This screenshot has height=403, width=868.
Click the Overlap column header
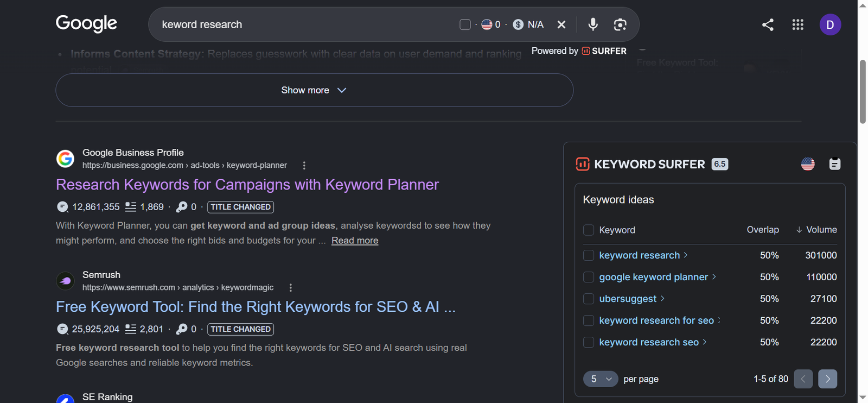[763, 230]
